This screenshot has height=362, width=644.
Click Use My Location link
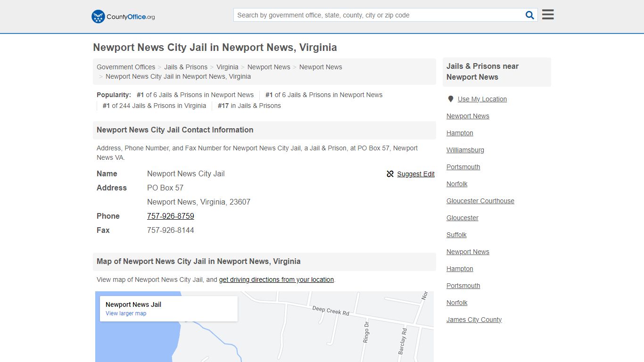482,99
